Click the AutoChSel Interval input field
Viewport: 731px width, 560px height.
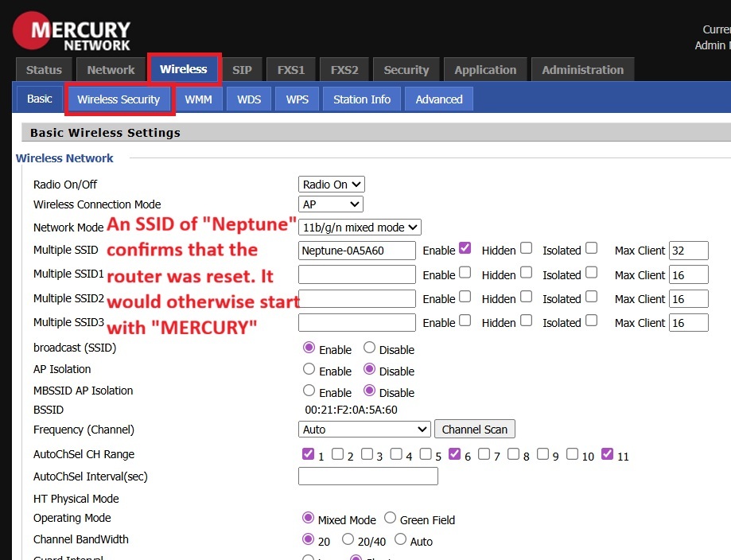(367, 476)
